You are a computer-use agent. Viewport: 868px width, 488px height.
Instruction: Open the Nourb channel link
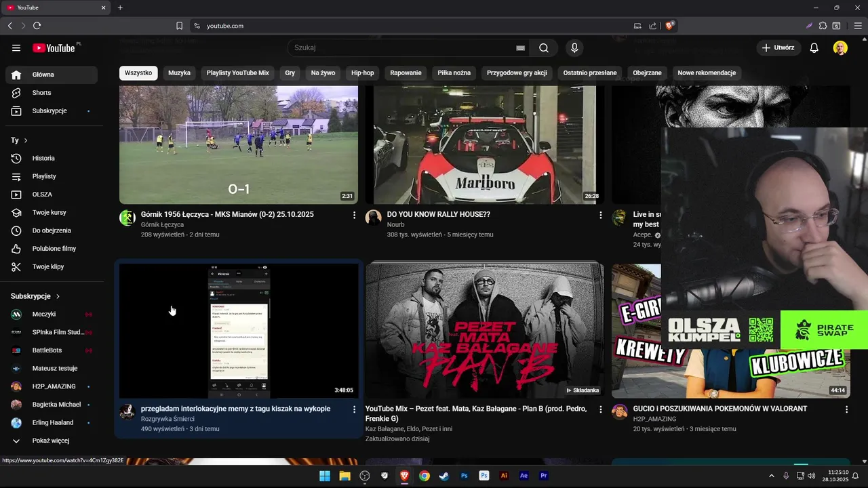[395, 224]
